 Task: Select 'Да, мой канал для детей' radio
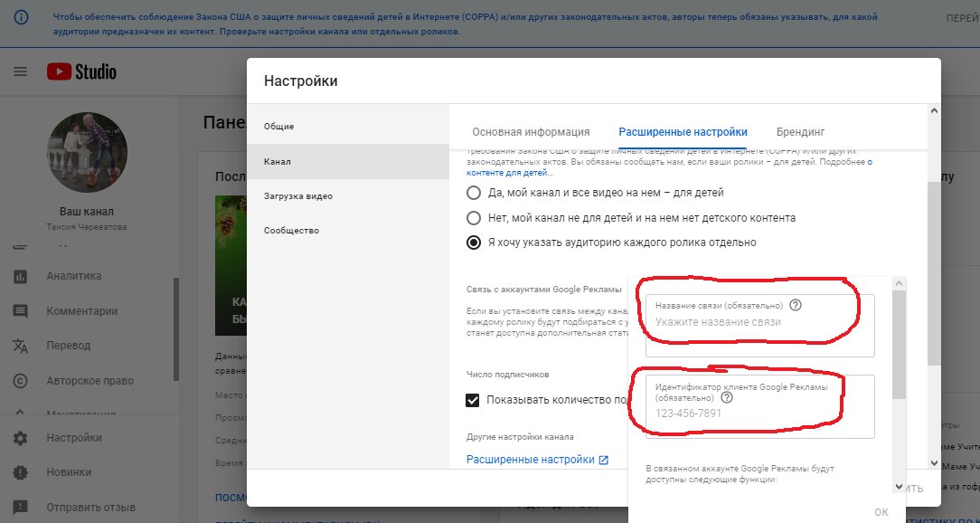pos(474,193)
